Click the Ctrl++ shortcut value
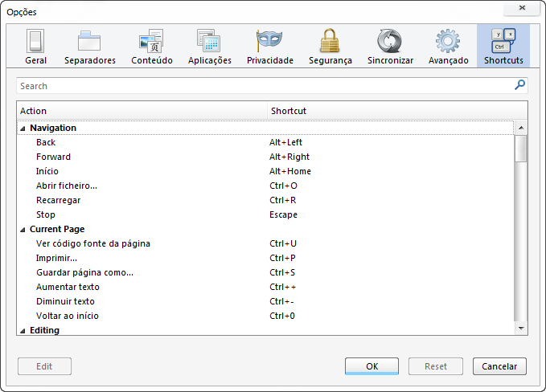The image size is (546, 392). 283,287
